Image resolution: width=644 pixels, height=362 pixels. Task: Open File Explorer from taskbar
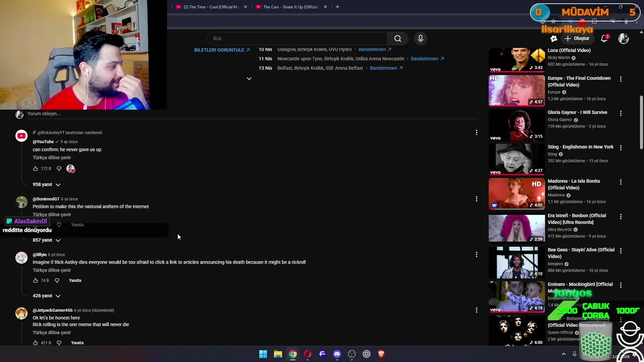coord(278,354)
